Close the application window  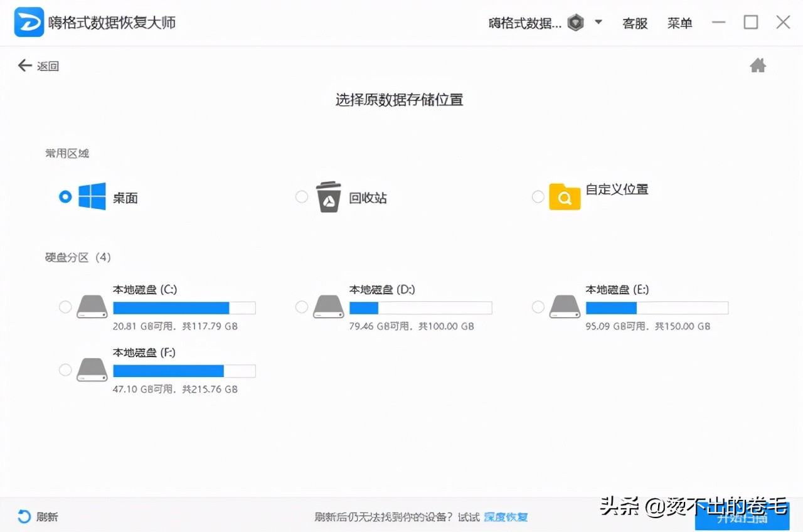pos(783,23)
